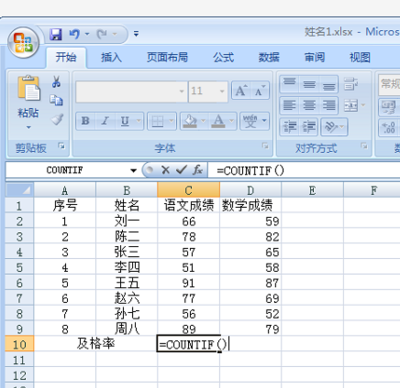Switch to the 插入 ribbon tab
The width and height of the screenshot is (400, 388).
point(111,57)
